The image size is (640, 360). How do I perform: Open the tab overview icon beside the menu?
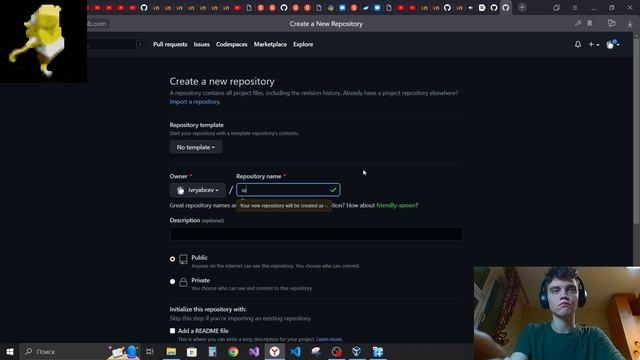(x=557, y=7)
